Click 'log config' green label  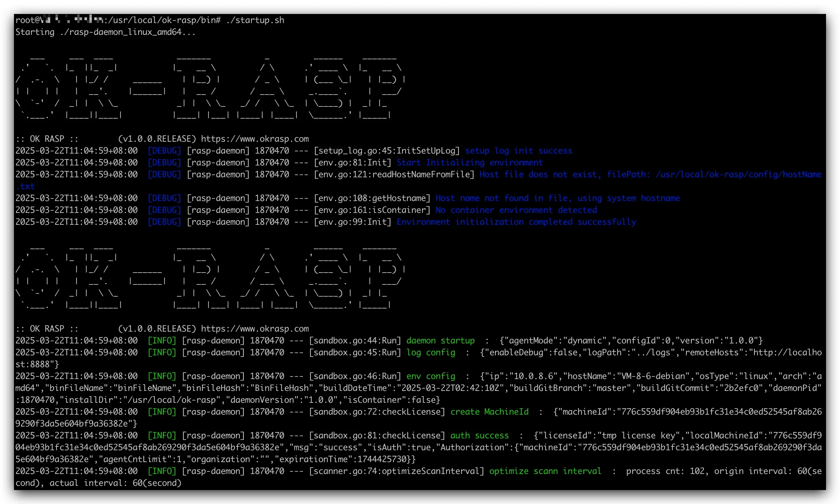431,353
